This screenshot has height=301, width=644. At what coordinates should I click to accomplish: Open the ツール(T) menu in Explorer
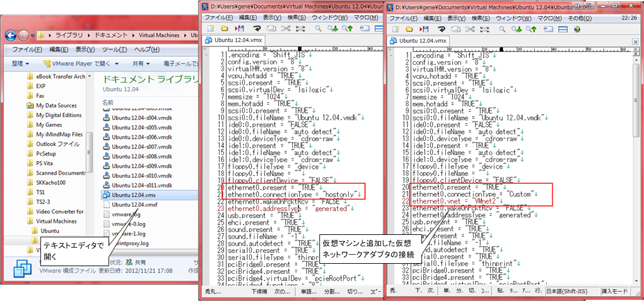pos(113,49)
